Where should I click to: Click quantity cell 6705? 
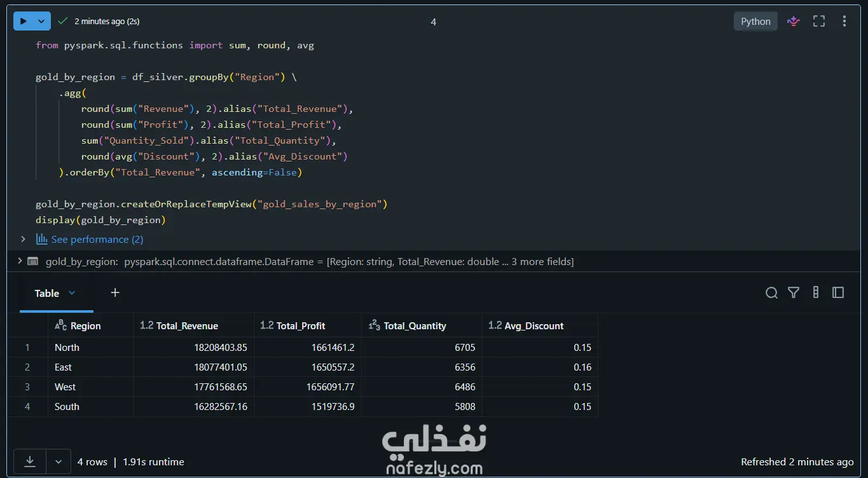(422, 347)
